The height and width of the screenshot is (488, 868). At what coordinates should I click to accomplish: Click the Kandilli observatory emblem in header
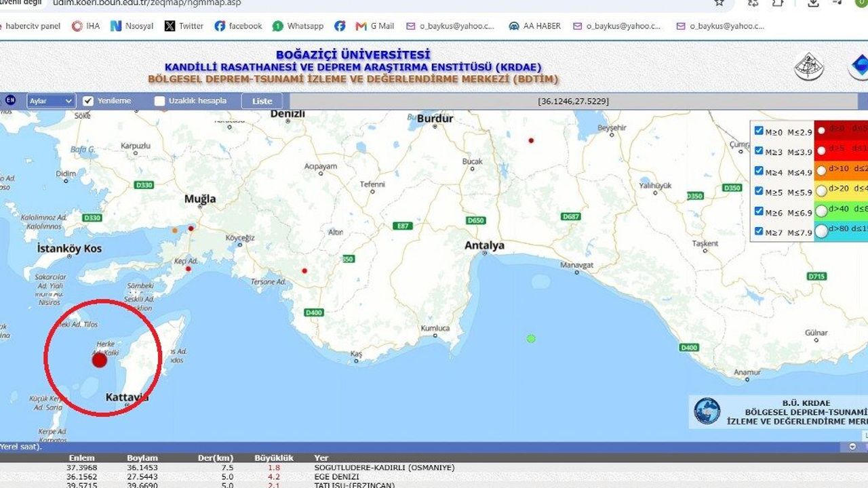(x=808, y=66)
